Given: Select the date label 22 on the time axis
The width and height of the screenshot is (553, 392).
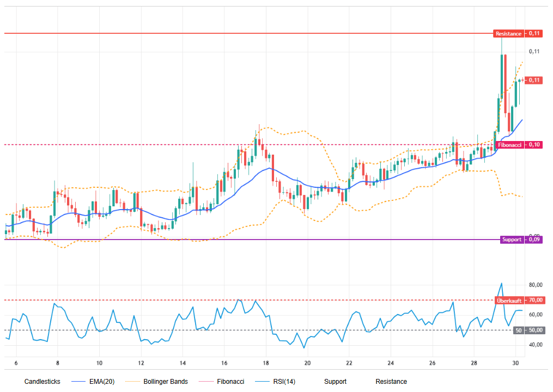Looking at the screenshot, I should (x=349, y=362).
